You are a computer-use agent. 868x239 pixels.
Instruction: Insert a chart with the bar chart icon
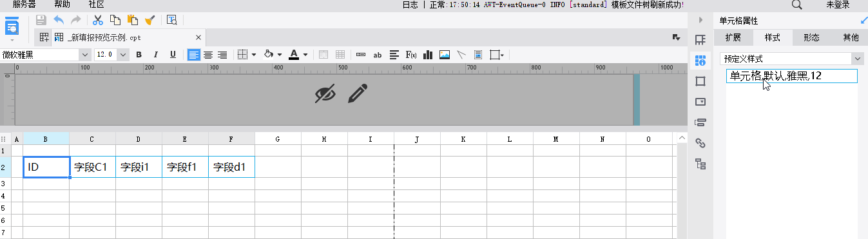click(428, 55)
